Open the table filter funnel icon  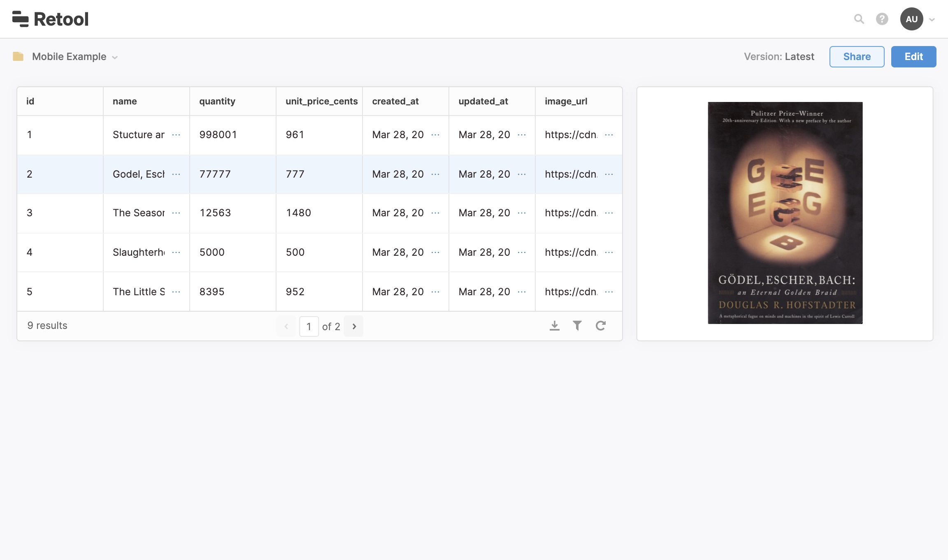pyautogui.click(x=577, y=326)
